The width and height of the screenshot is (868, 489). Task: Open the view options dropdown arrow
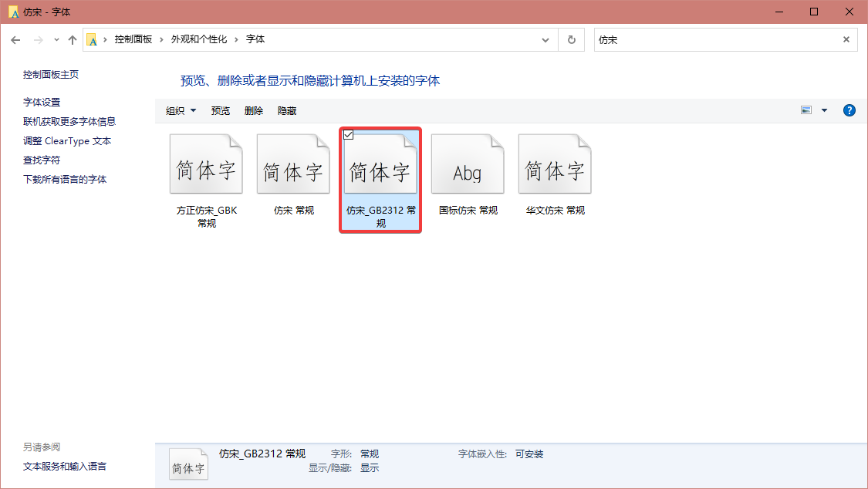click(x=824, y=110)
